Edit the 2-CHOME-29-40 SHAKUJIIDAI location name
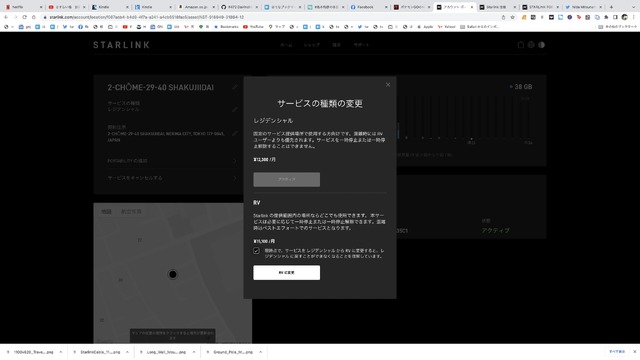The width and height of the screenshot is (640, 360). click(235, 87)
